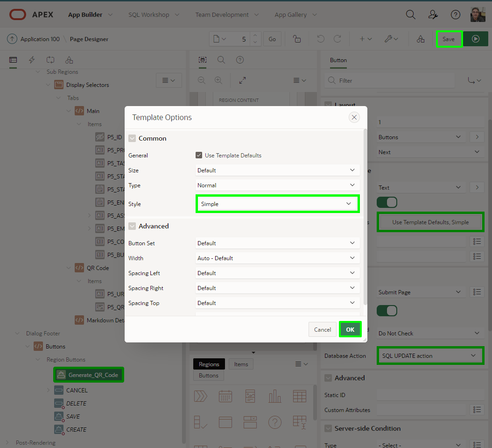
Task: Open the Style dropdown showing Simple
Action: point(277,204)
